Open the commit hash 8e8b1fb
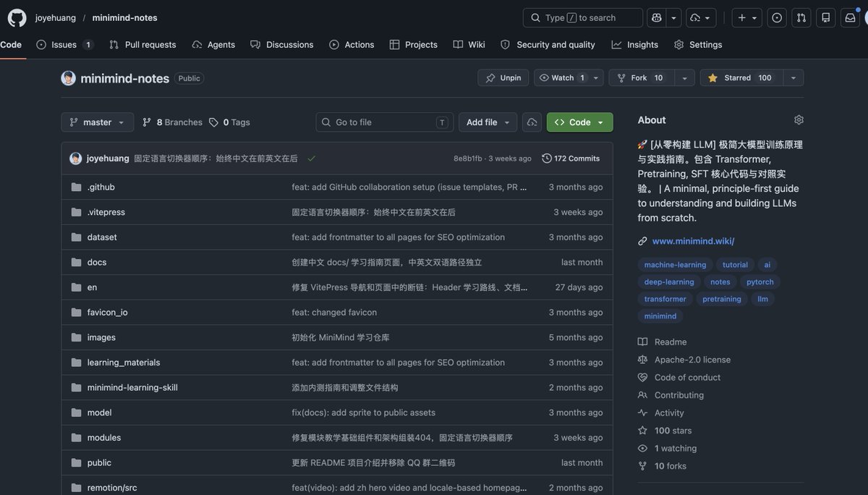Screen dimensions: 868x495 [468, 158]
